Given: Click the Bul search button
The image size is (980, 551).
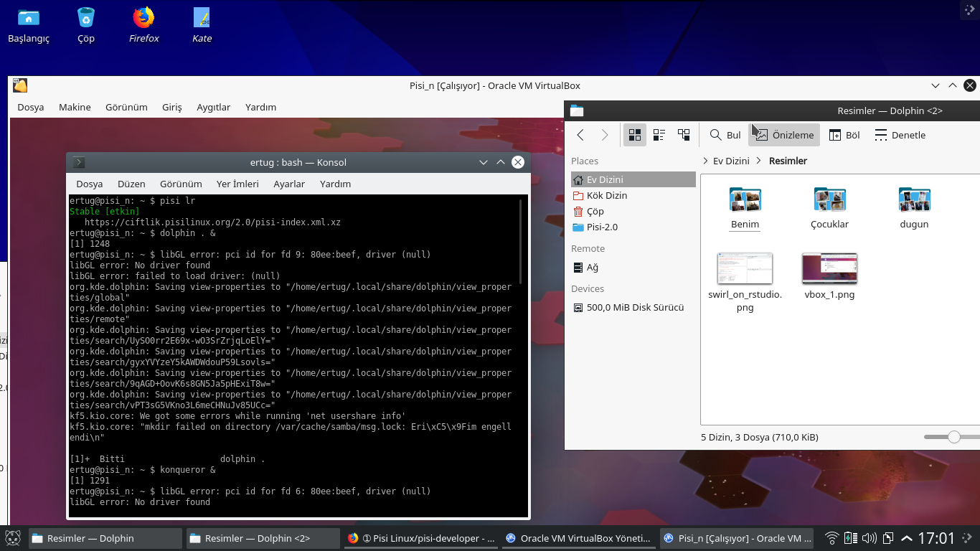Looking at the screenshot, I should coord(725,135).
